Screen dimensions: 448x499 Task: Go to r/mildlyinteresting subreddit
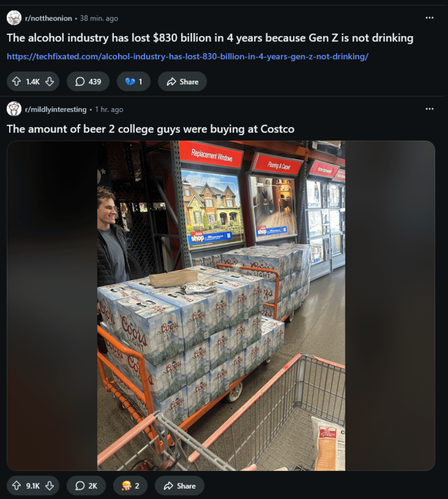(56, 109)
